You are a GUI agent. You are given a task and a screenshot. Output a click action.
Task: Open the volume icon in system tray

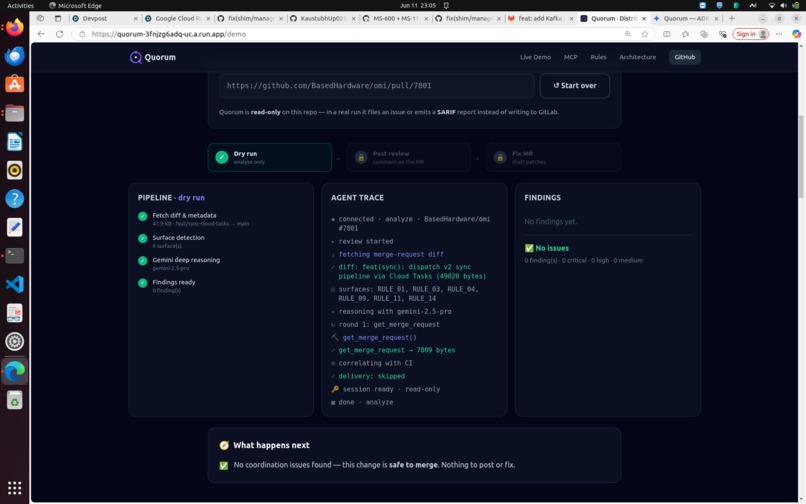click(x=783, y=5)
